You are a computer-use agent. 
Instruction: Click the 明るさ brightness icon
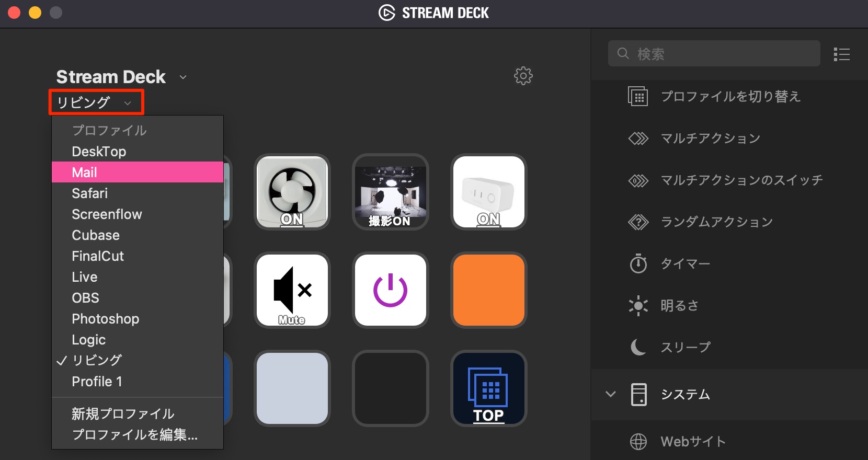638,306
